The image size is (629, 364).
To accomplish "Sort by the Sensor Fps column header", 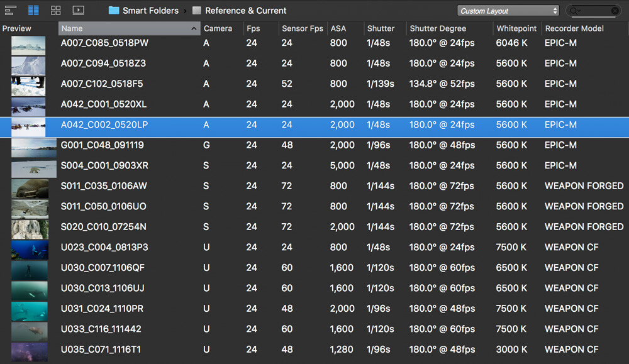I will tap(303, 28).
